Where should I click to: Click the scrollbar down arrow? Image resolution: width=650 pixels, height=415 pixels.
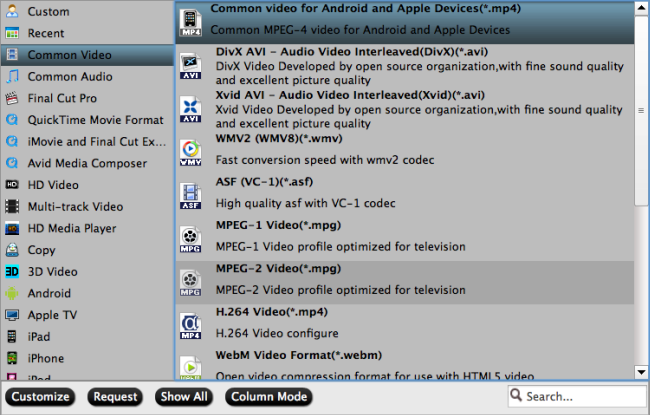pyautogui.click(x=641, y=372)
